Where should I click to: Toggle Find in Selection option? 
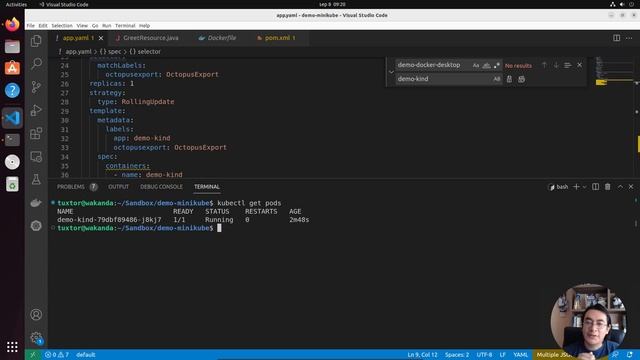pos(567,65)
